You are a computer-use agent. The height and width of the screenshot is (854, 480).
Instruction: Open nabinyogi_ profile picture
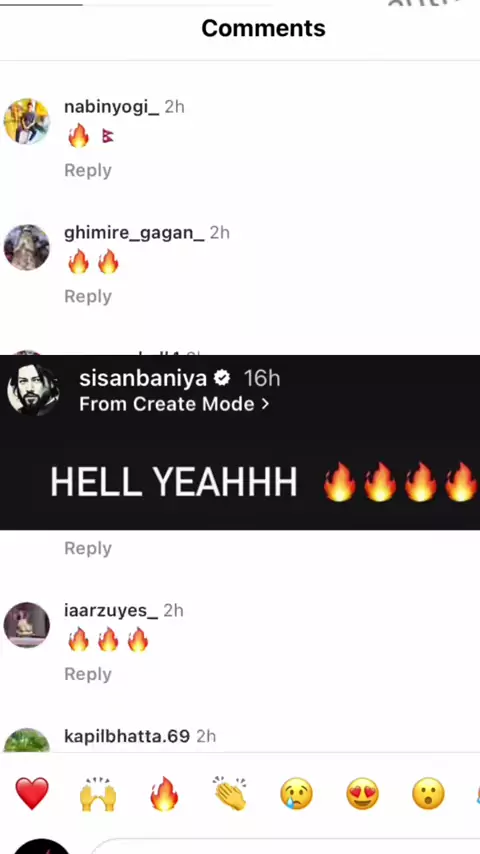pyautogui.click(x=27, y=121)
